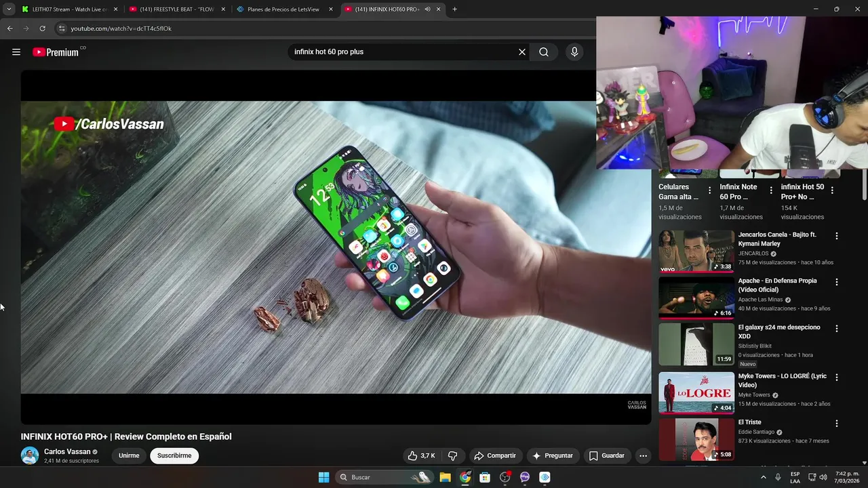
Task: Show hidden system tray icons
Action: click(764, 477)
